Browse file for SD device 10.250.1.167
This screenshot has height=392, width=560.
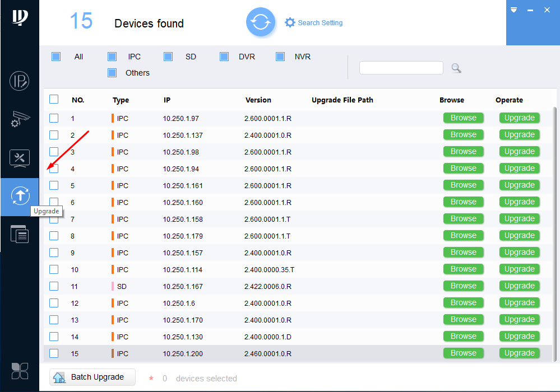point(463,286)
